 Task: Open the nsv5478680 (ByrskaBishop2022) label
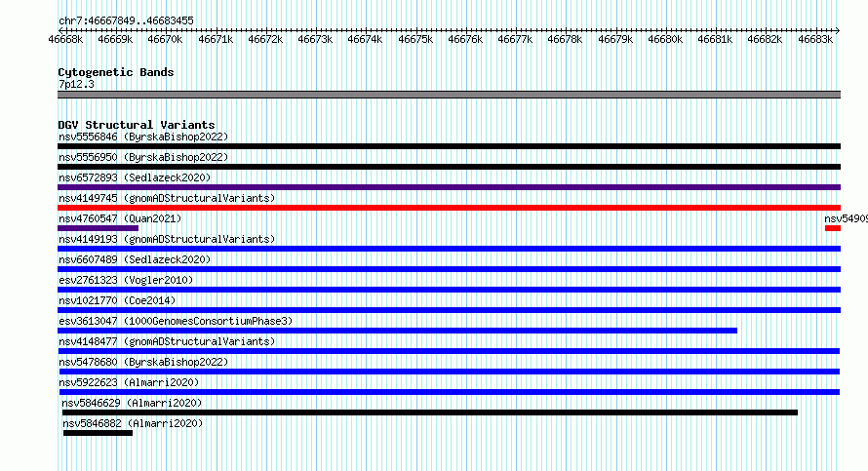tap(143, 362)
